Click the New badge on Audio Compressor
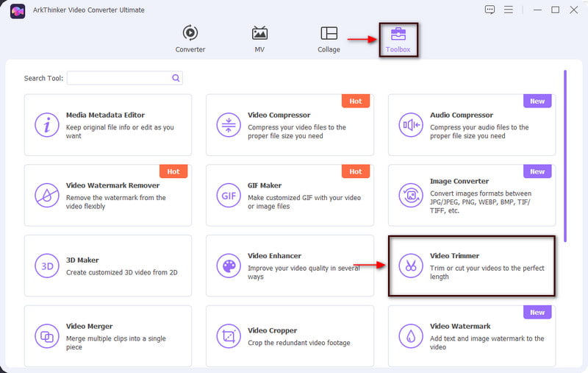 coord(537,101)
